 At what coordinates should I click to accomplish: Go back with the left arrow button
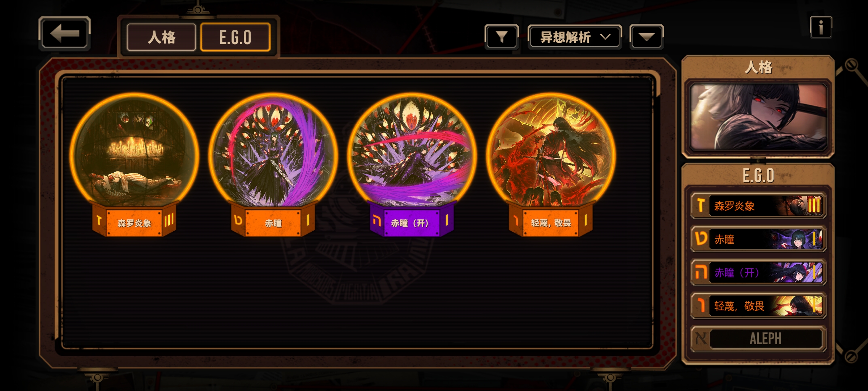tap(64, 33)
